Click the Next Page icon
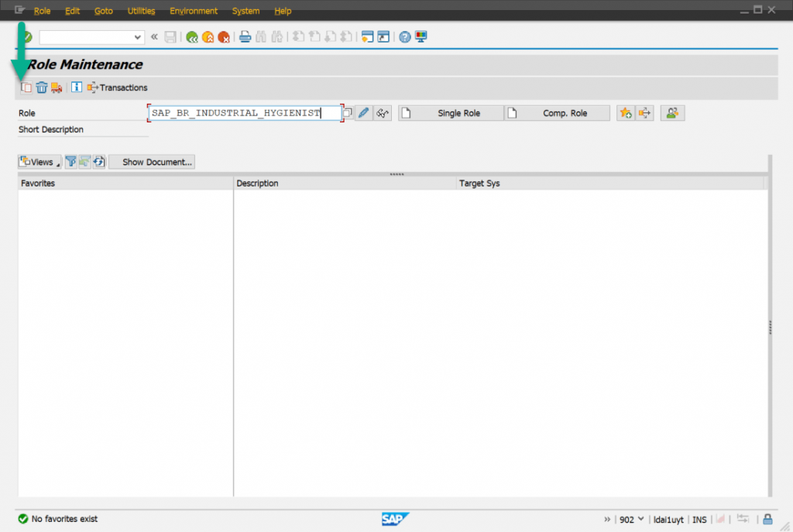 [330, 36]
